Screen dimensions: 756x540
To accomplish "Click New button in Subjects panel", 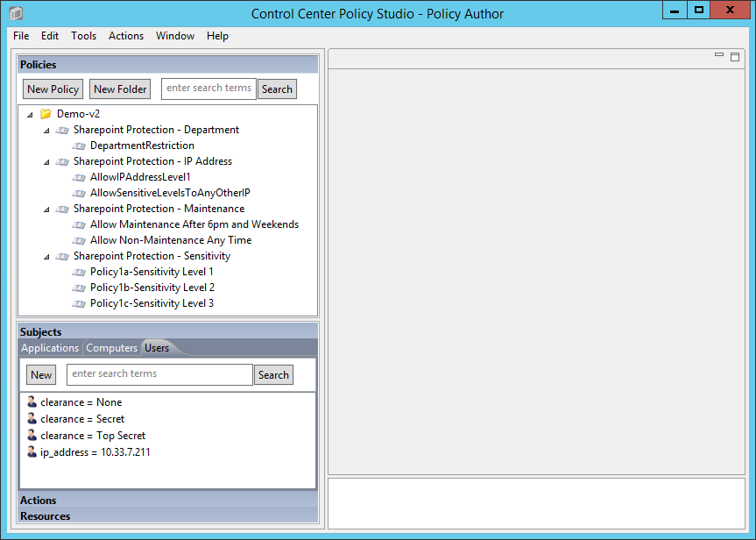I will (41, 375).
